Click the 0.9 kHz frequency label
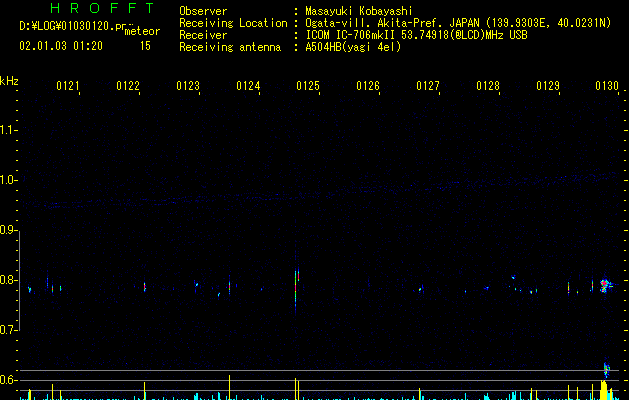 coord(8,230)
